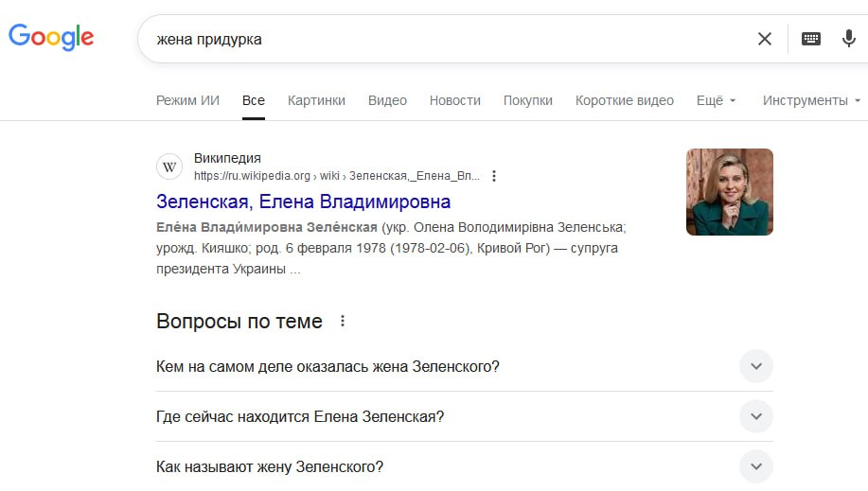Screen dimensions: 868x491
Task: Expand question Как называют жену Зеленского
Action: pyautogui.click(x=755, y=466)
